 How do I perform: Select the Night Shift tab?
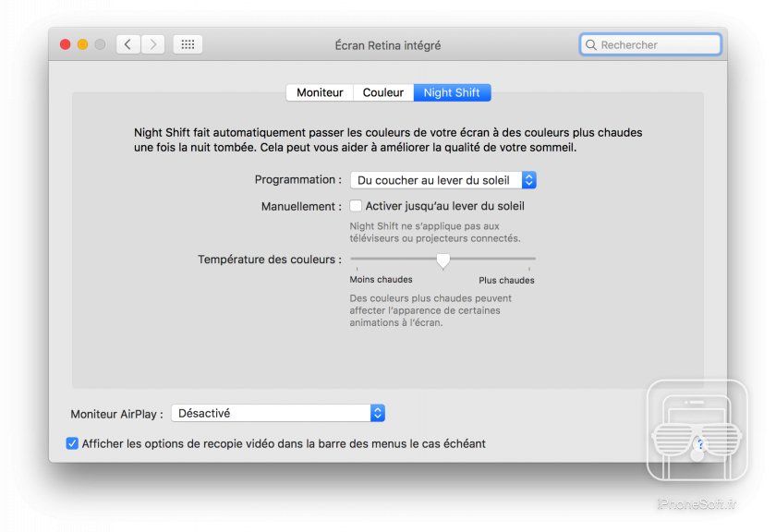tap(452, 92)
